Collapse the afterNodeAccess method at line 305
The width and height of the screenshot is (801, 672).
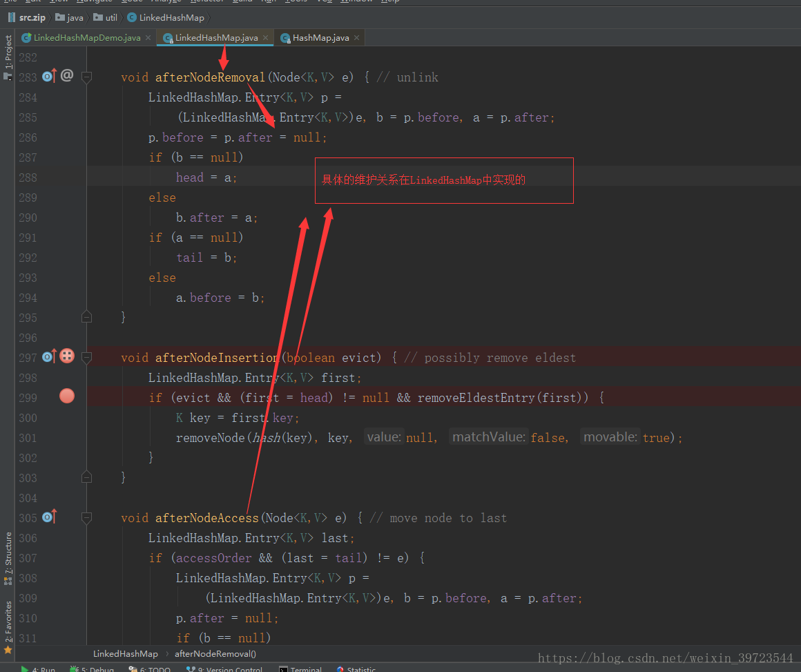(87, 518)
